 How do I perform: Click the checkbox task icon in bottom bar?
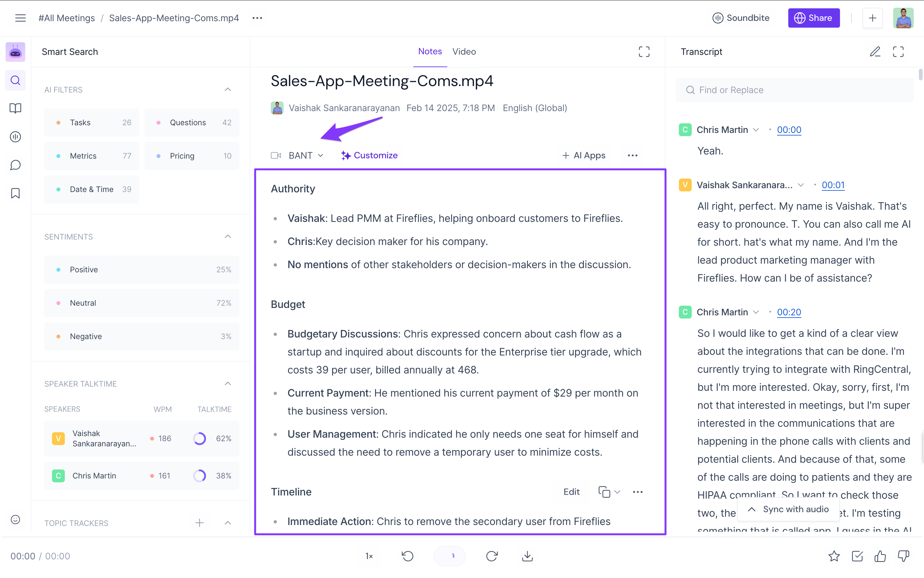click(x=857, y=556)
